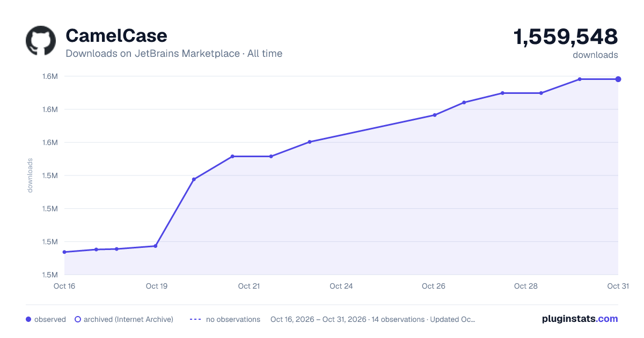
Task: Click the 'observed' legend label
Action: (50, 319)
